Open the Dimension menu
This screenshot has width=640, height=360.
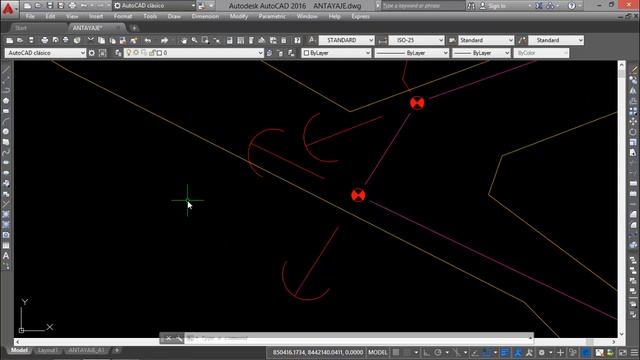[x=205, y=16]
